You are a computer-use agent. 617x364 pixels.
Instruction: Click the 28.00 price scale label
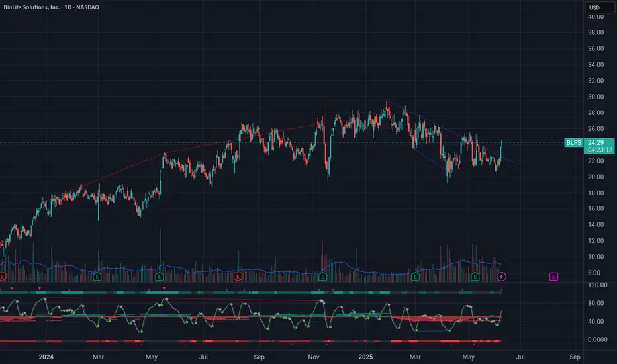pos(596,113)
